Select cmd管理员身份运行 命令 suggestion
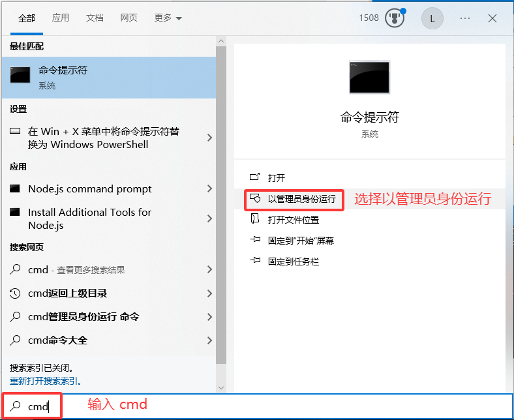The image size is (514, 420). tap(109, 317)
